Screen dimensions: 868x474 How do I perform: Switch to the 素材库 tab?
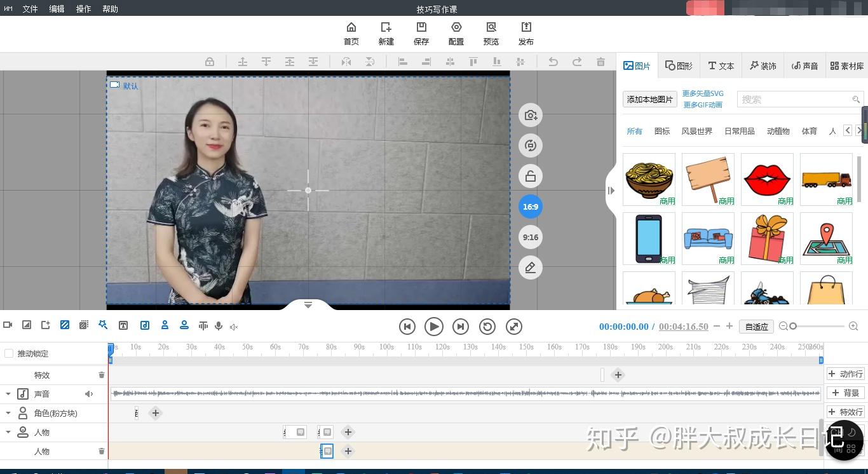pos(847,65)
